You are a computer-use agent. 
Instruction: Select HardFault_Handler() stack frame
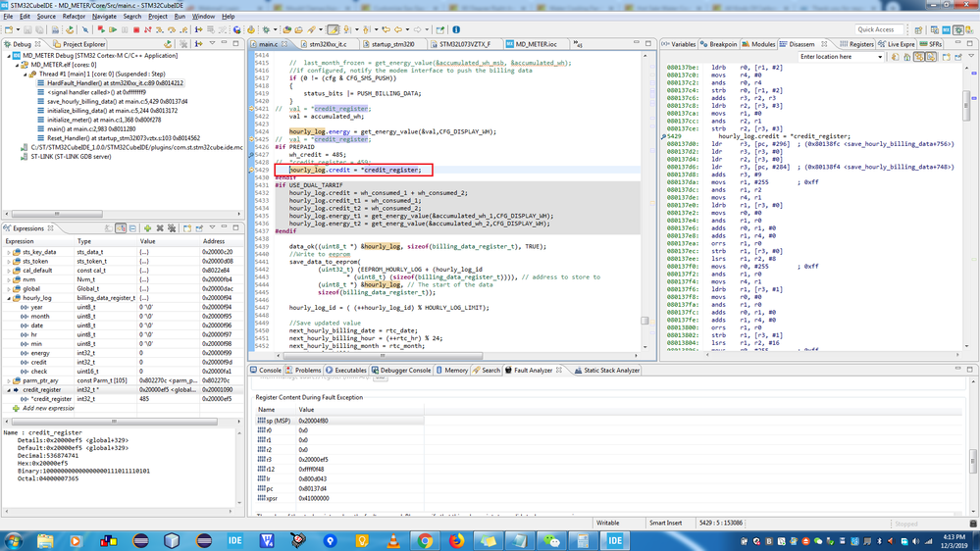[110, 83]
